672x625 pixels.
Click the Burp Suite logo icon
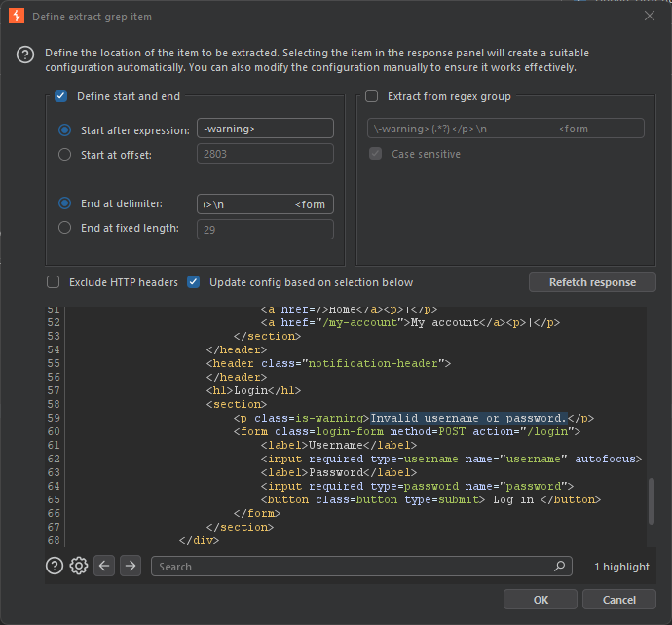[17, 17]
